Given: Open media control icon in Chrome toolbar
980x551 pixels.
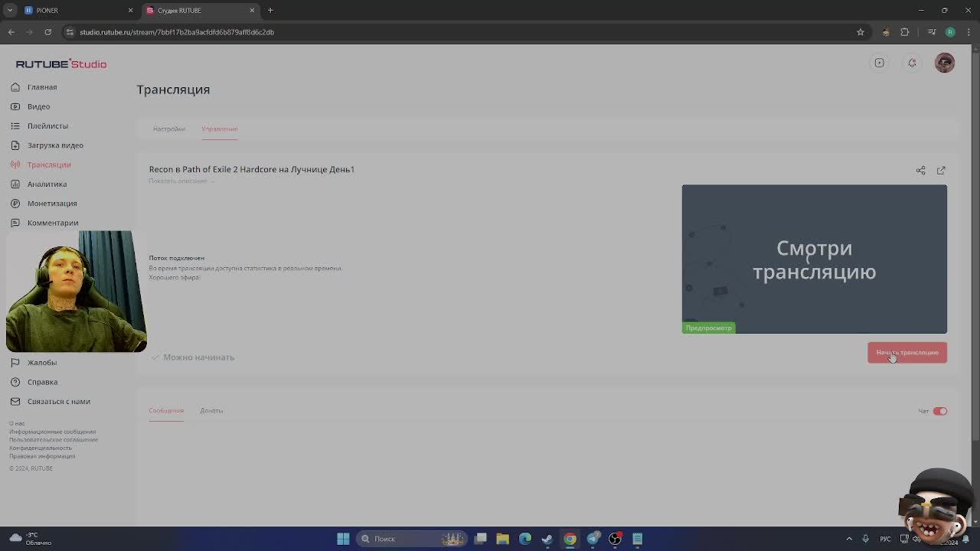Looking at the screenshot, I should pos(932,32).
